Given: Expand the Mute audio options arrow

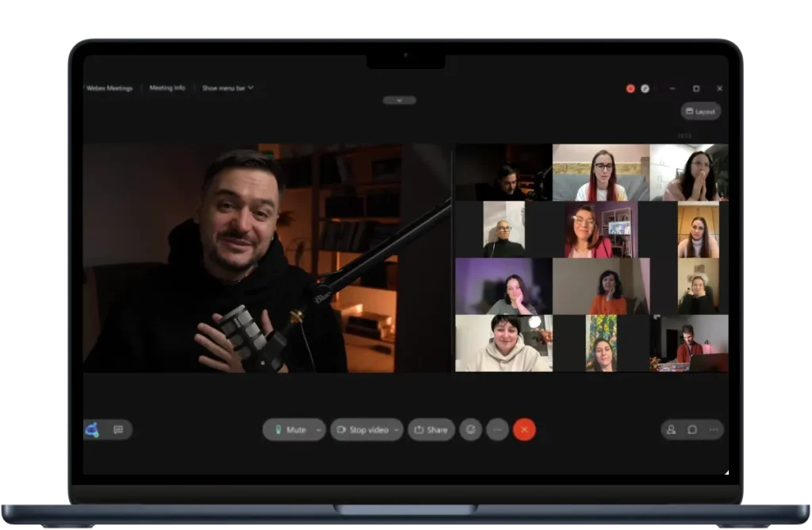Looking at the screenshot, I should pyautogui.click(x=319, y=430).
